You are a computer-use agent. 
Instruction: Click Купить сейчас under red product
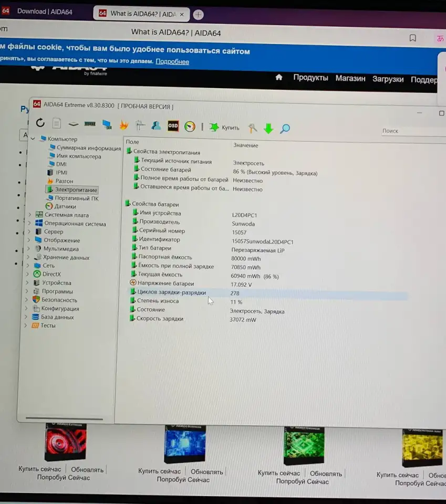tap(39, 469)
